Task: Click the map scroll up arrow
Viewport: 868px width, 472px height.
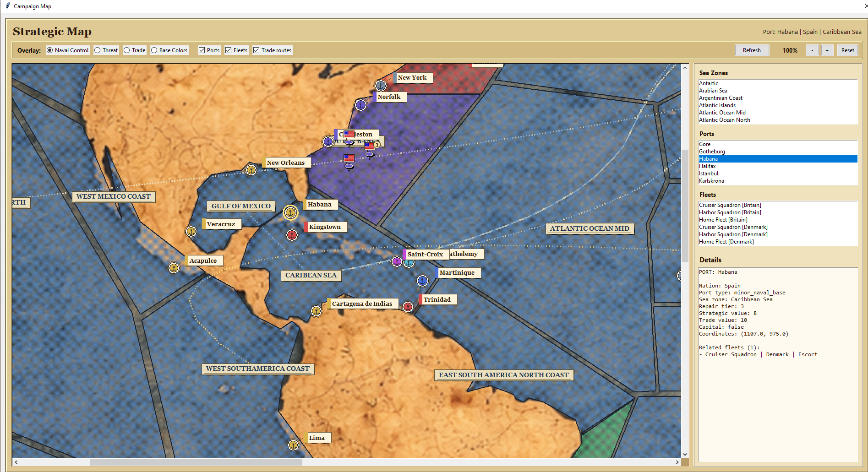Action: (685, 67)
